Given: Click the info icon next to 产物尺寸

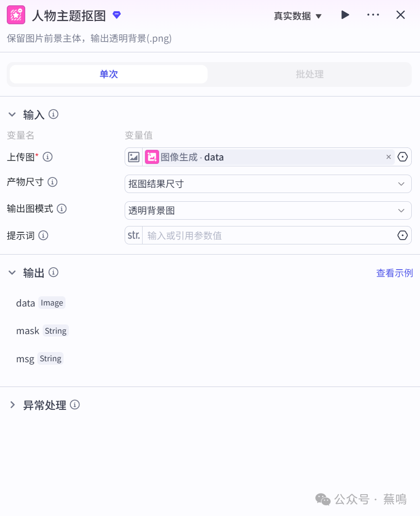Looking at the screenshot, I should point(52,182).
